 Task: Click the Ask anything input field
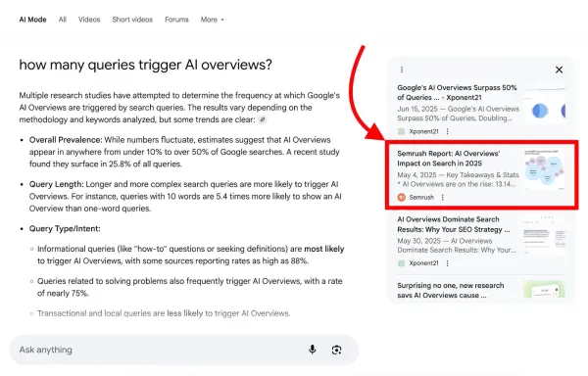click(184, 350)
